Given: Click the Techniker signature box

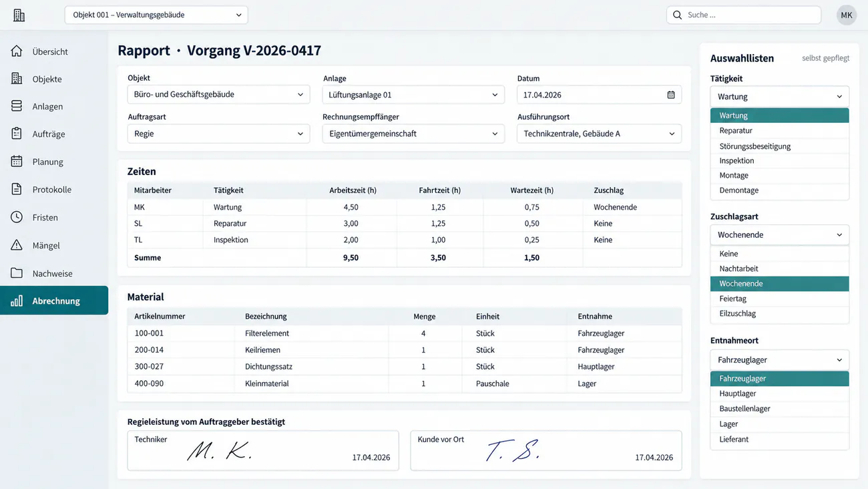Looking at the screenshot, I should (263, 450).
